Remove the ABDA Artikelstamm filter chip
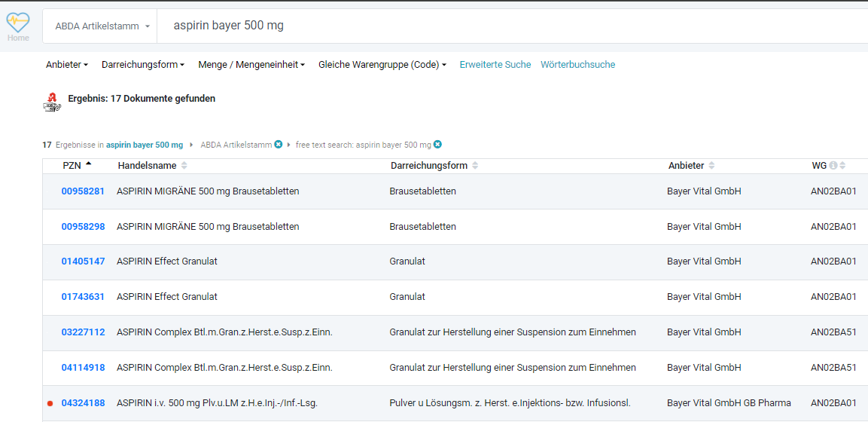868x422 pixels. tap(279, 145)
